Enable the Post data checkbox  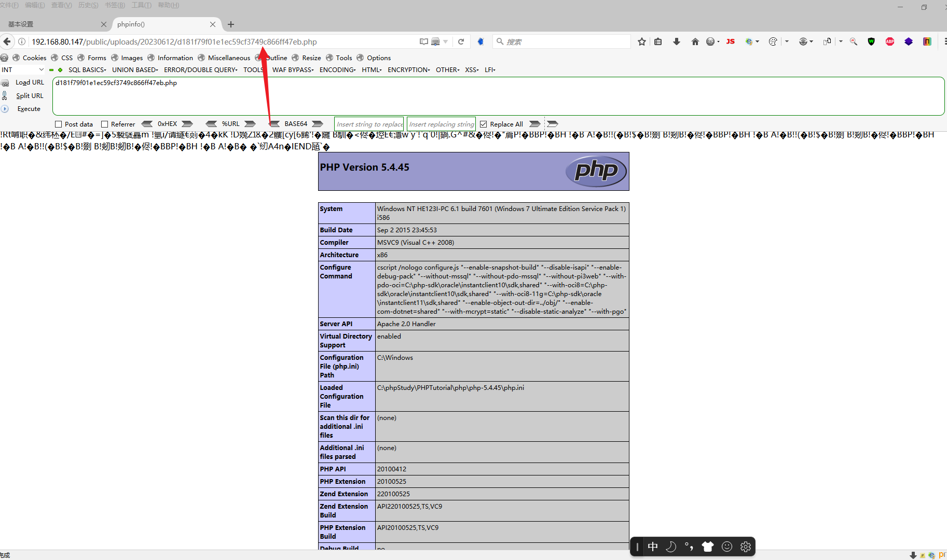pyautogui.click(x=58, y=124)
